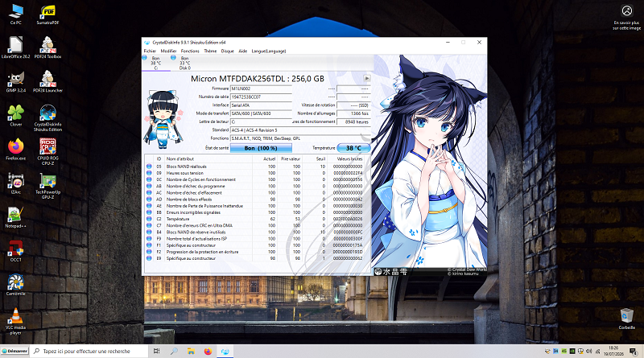Click 'En savoir plus sur cette image' icon

627,17
